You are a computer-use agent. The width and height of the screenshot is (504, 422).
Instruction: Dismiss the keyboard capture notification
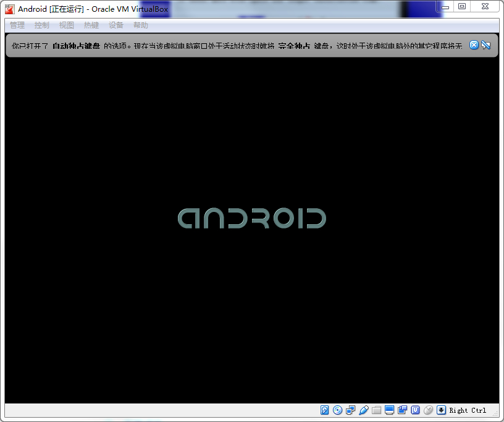click(474, 45)
